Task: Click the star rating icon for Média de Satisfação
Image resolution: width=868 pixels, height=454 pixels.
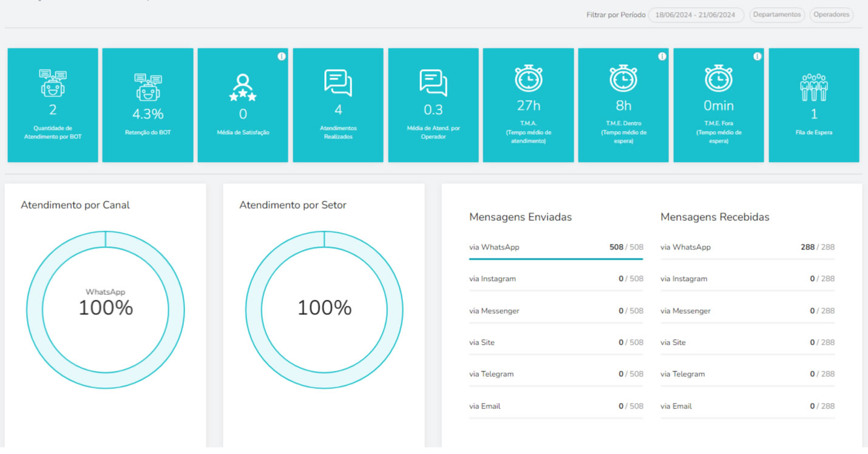Action: [x=243, y=88]
